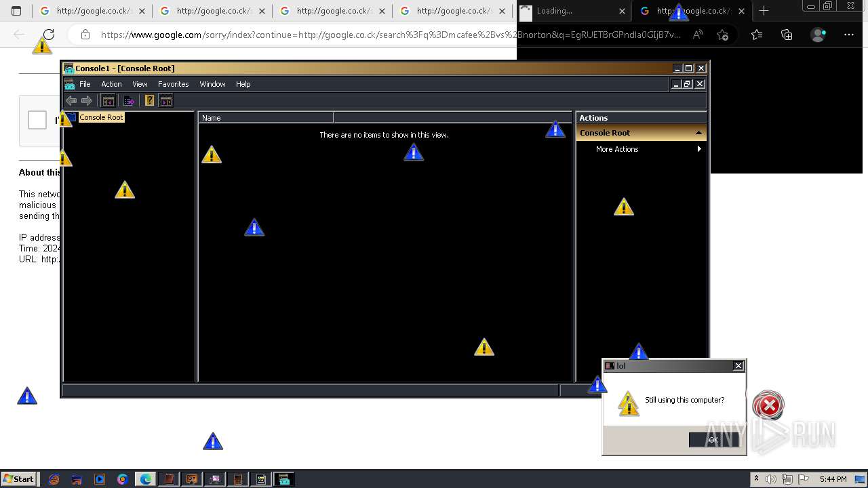Click the lock site-info icon in address bar
Screen dimensions: 868x488
click(85, 35)
